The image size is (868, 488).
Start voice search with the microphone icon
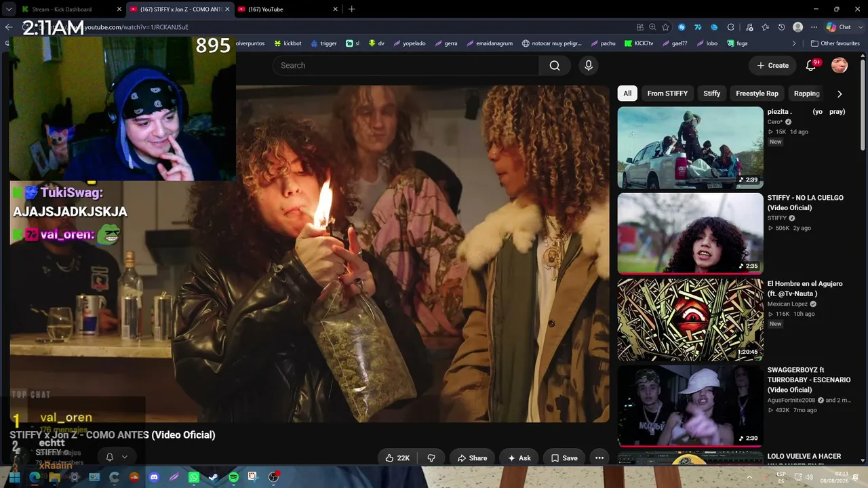point(589,66)
